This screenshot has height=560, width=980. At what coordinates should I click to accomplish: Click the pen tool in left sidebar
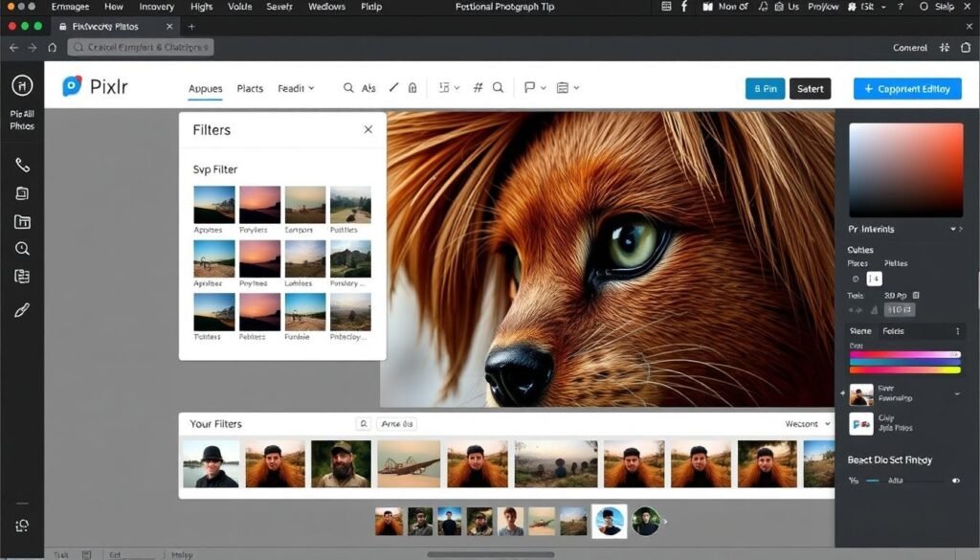(x=22, y=309)
